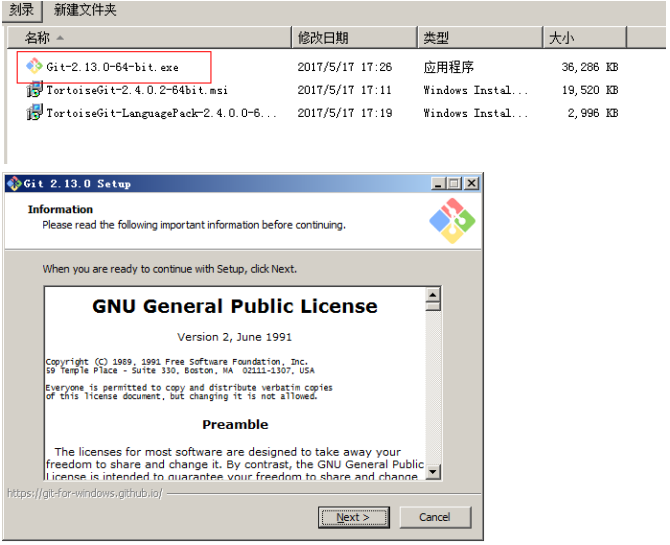This screenshot has width=670, height=545.
Task: Sort files by 修改日期 column header
Action: (x=354, y=38)
